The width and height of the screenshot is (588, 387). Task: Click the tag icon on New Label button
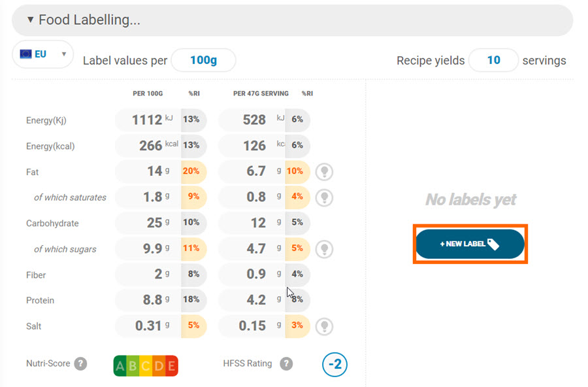tap(493, 244)
